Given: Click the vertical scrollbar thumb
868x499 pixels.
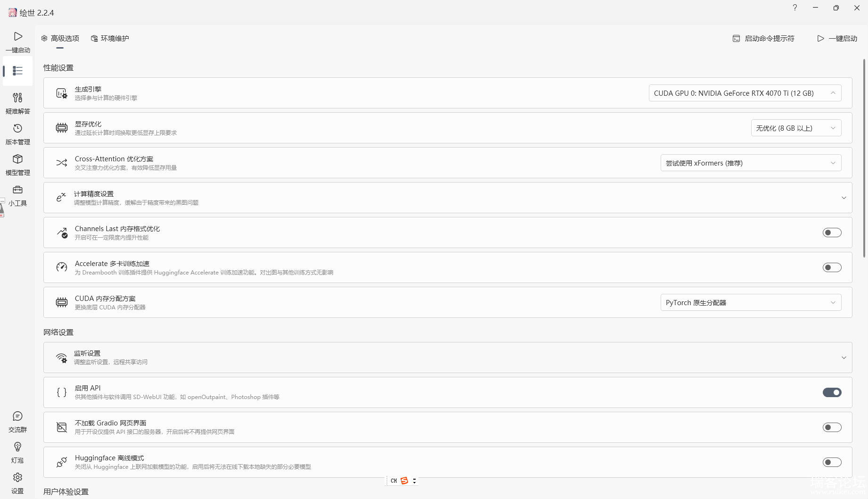Looking at the screenshot, I should point(864,158).
